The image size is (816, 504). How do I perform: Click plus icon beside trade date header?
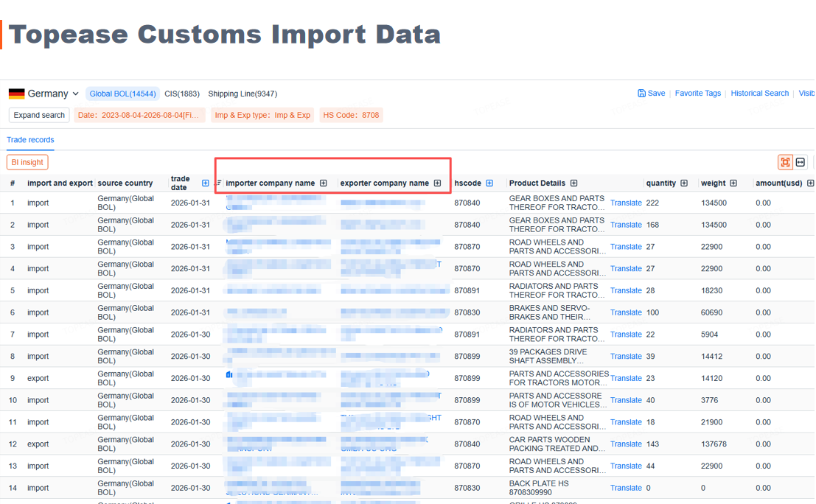coord(205,183)
